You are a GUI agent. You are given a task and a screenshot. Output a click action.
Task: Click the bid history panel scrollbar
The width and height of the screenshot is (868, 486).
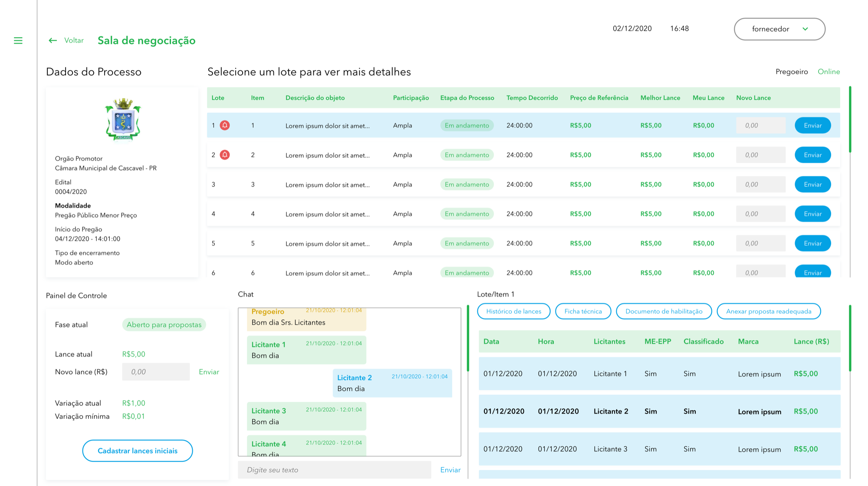point(850,338)
